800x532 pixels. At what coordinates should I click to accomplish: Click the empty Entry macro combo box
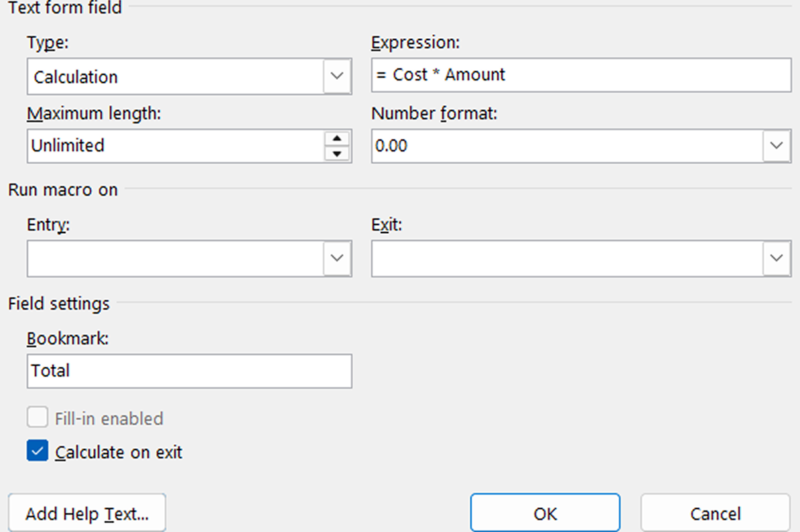click(x=176, y=258)
